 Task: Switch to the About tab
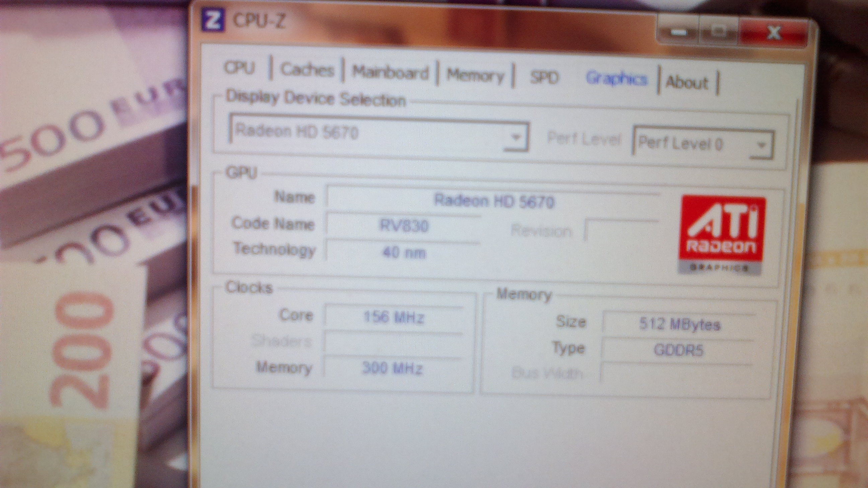(687, 82)
